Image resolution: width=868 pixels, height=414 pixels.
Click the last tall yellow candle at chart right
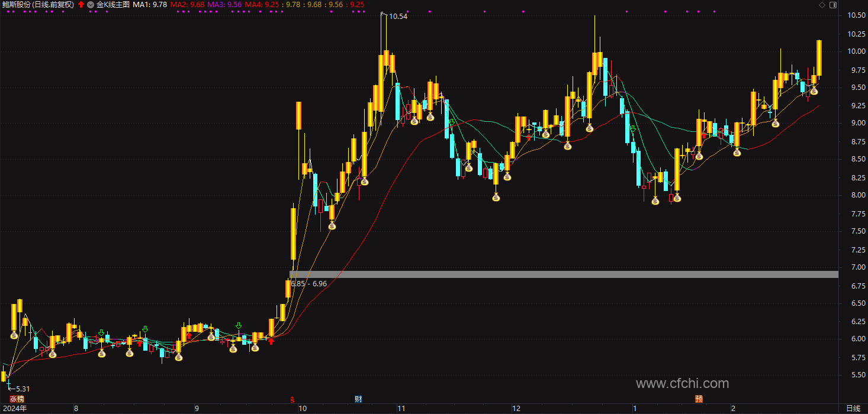tap(819, 57)
